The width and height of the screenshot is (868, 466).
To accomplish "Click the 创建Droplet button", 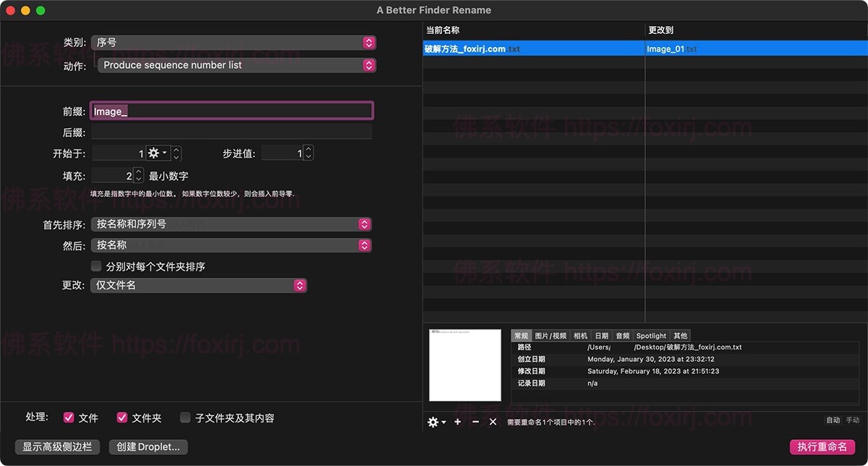I will click(148, 446).
